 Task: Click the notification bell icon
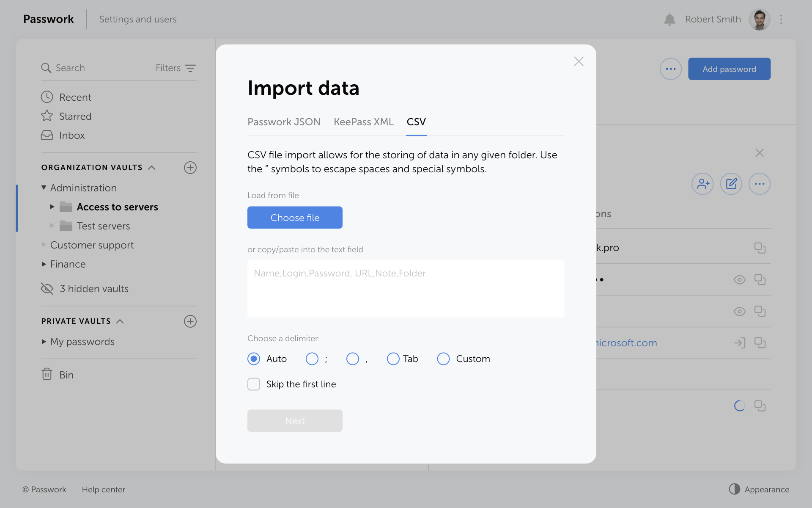click(x=669, y=19)
